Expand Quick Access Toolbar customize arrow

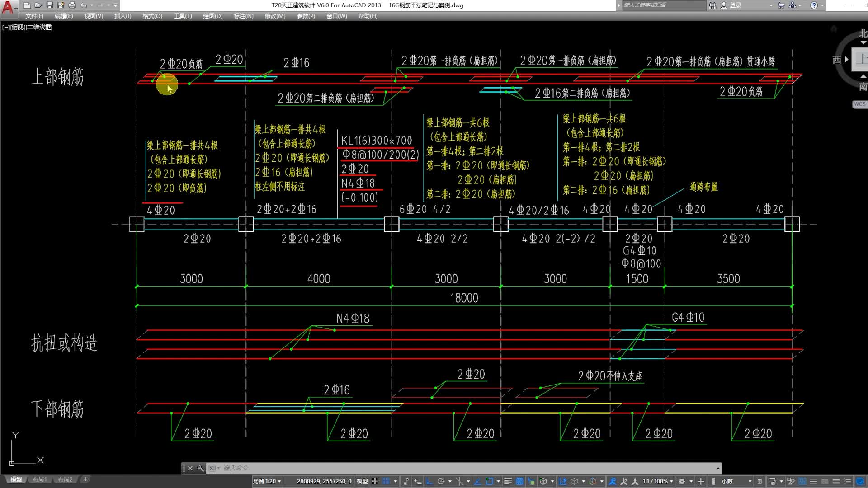click(x=116, y=5)
